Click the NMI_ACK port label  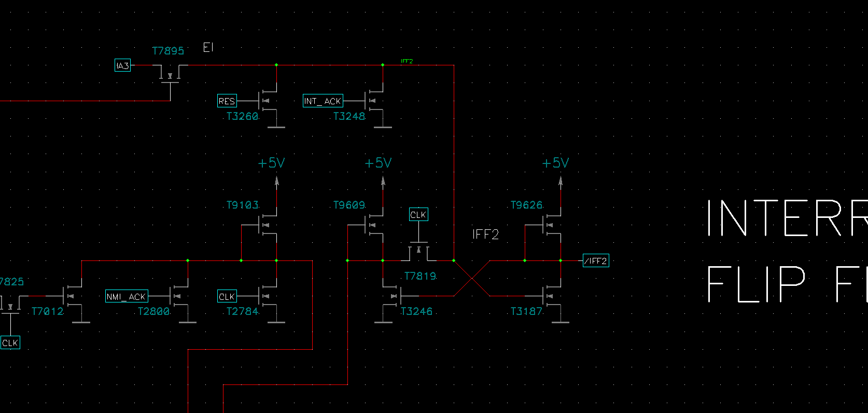(127, 296)
